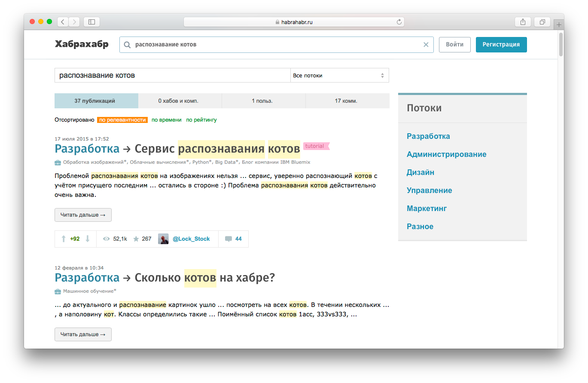This screenshot has height=383, width=588.
Task: Click the briefcase icon beside the hubs list
Action: tap(58, 162)
